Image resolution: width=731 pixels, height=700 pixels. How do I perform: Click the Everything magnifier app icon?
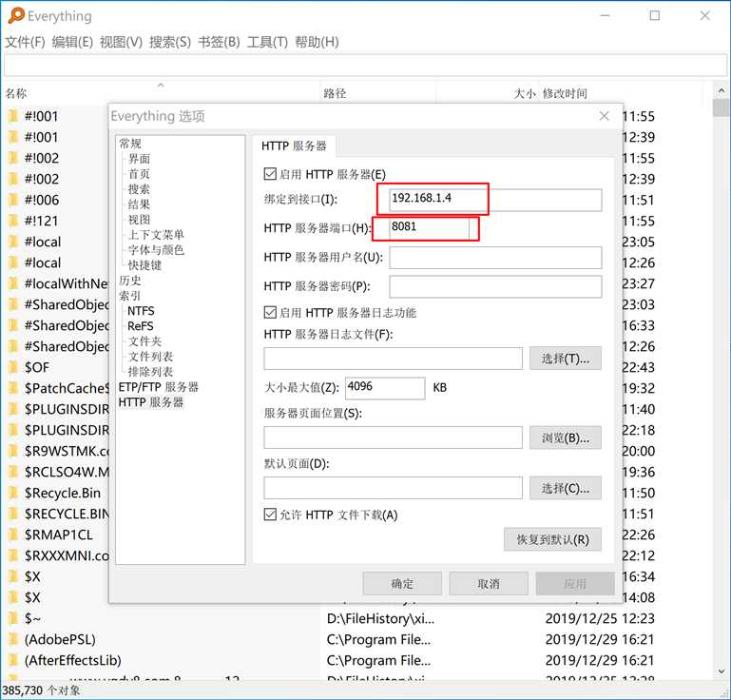tap(16, 16)
